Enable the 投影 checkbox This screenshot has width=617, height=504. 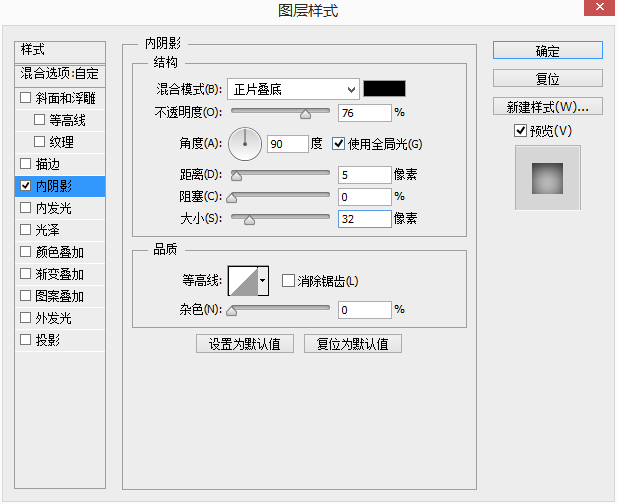click(x=26, y=339)
